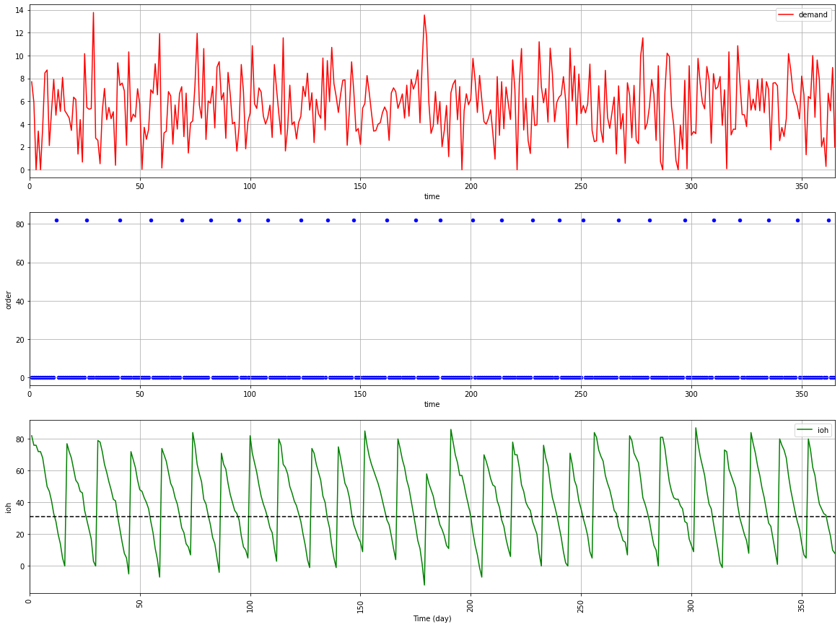The height and width of the screenshot is (627, 840).
Task: Click the first blue order dot at 80 level
Action: point(56,221)
